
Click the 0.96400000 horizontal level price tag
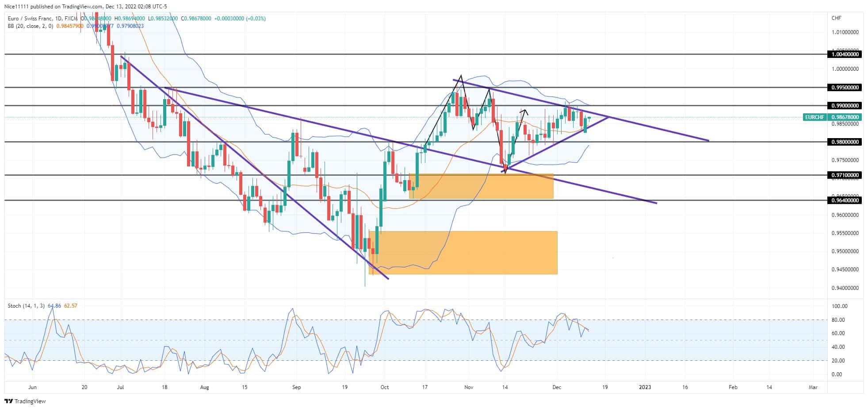point(845,201)
